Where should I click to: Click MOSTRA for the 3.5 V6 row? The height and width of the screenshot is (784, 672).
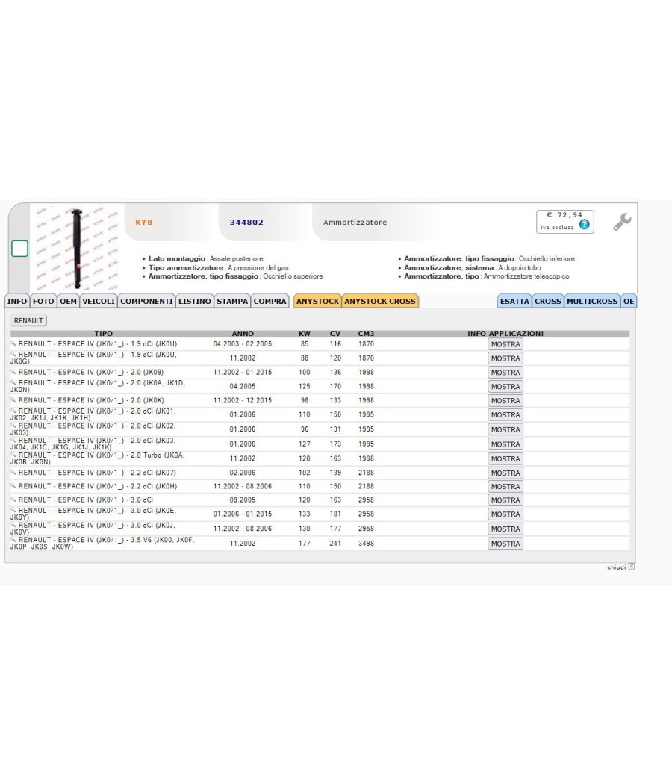click(505, 544)
